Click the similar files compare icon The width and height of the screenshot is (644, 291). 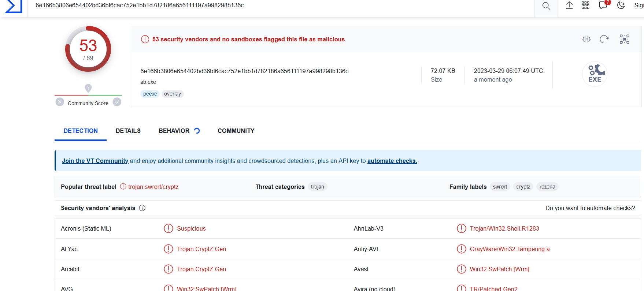coord(586,39)
